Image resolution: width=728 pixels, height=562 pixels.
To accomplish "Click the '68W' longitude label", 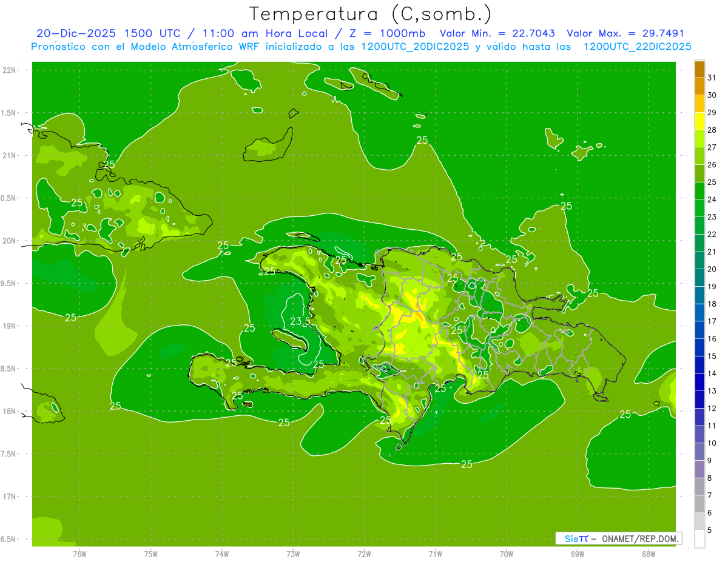I will [x=649, y=554].
